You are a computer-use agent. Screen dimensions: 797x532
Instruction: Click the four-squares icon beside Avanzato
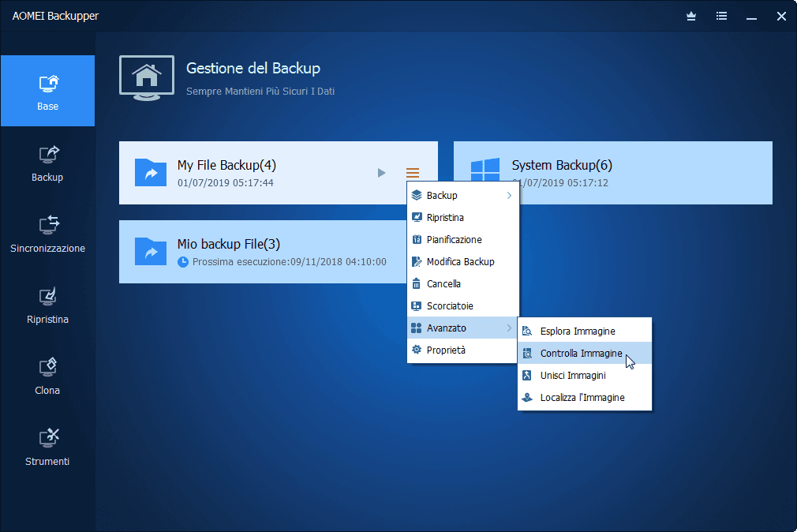(x=417, y=328)
